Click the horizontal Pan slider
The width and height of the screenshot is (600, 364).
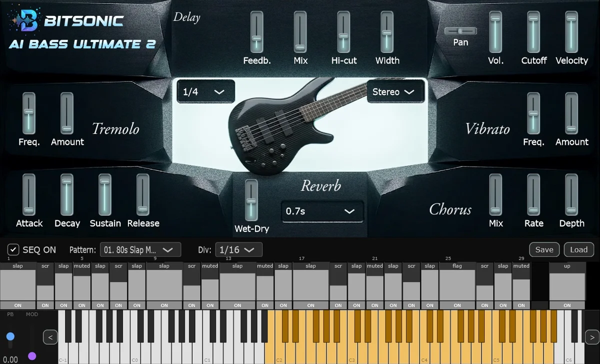coord(460,31)
